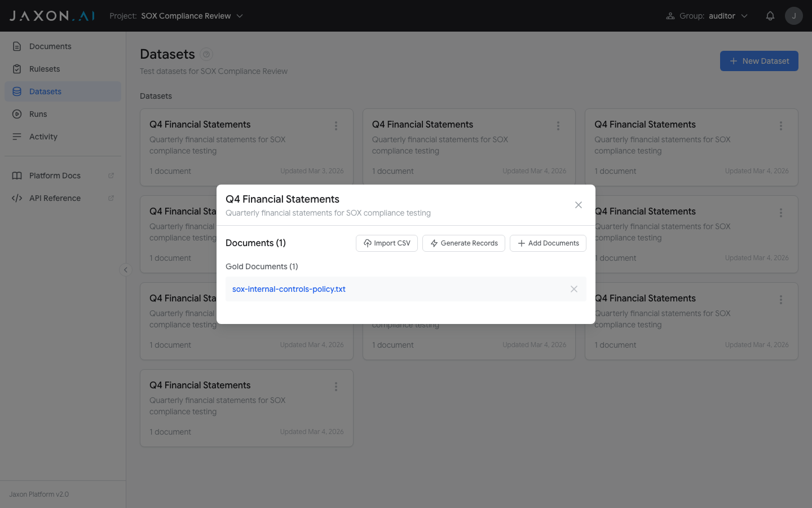Screen dimensions: 812x508
Task: Collapse the sidebar using the chevron handle
Action: click(125, 270)
